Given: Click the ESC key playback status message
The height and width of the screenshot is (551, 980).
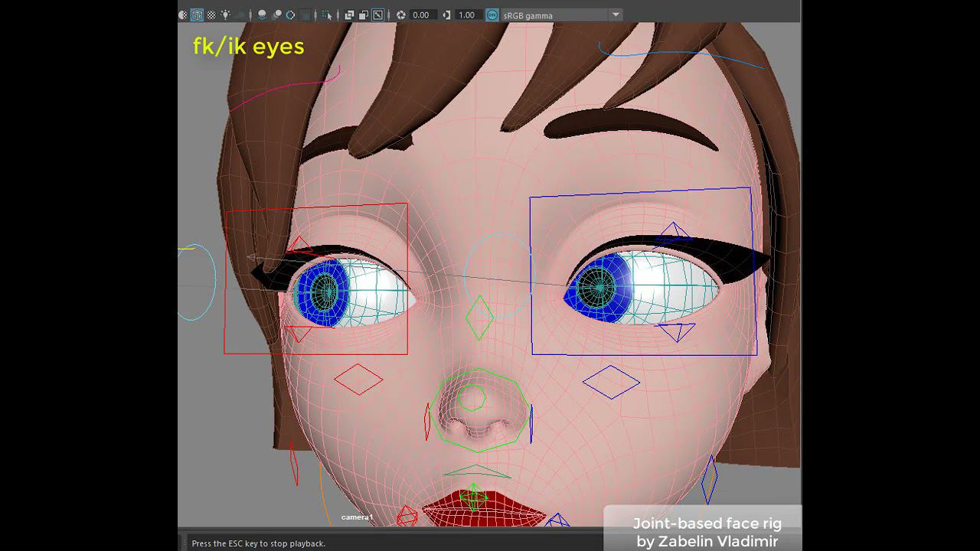Looking at the screenshot, I should (x=259, y=543).
